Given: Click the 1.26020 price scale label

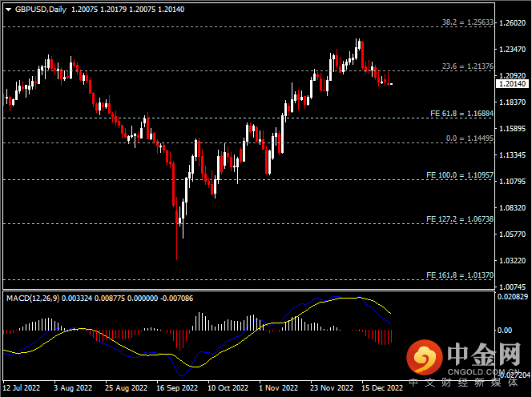Looking at the screenshot, I should click(x=512, y=23).
